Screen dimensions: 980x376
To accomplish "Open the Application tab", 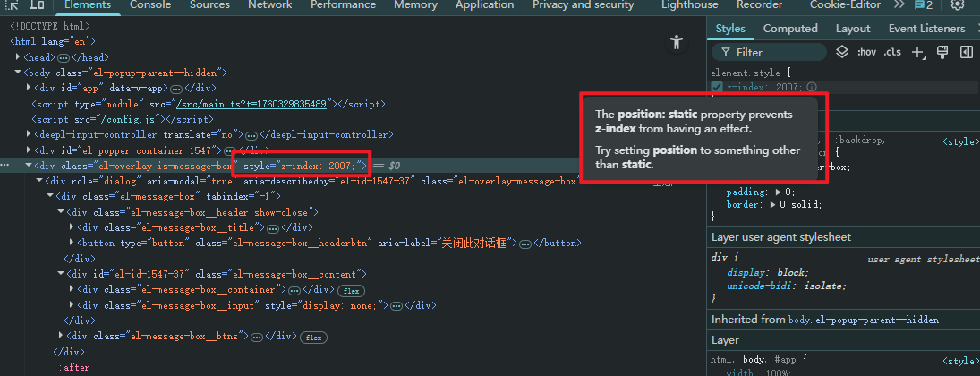I will (484, 5).
